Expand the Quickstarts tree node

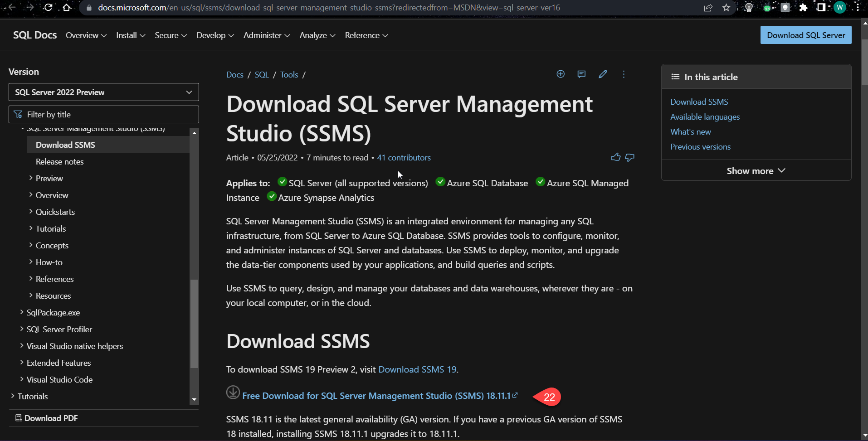pyautogui.click(x=31, y=212)
